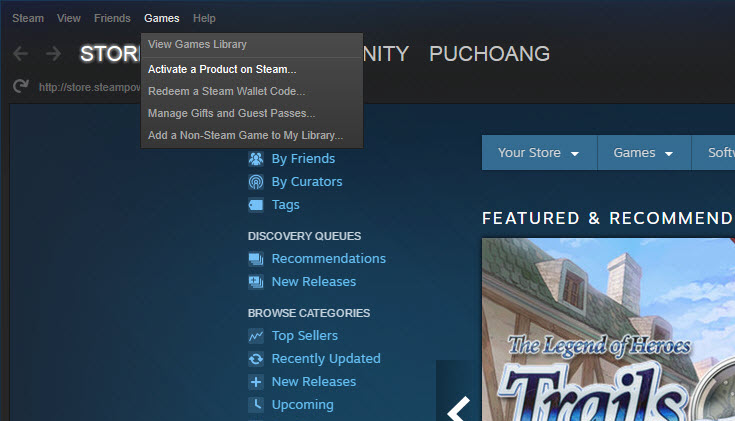The height and width of the screenshot is (421, 735).
Task: Choose View Games Library
Action: [252, 45]
